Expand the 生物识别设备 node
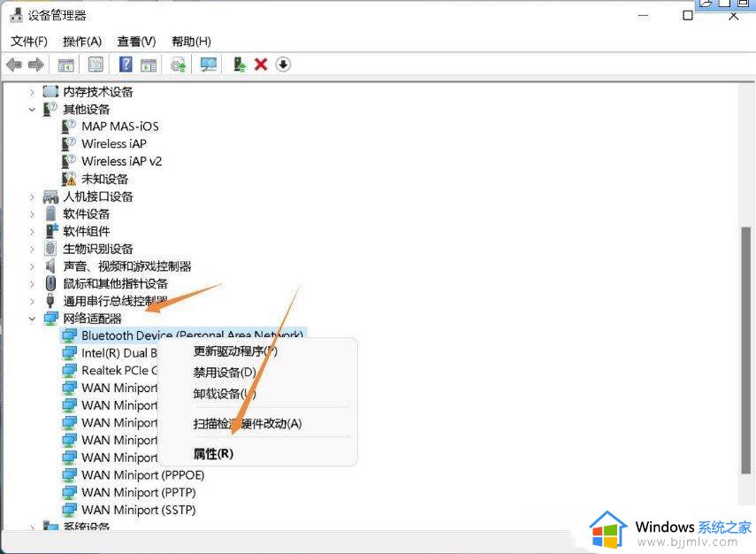The width and height of the screenshot is (756, 554). [32, 249]
